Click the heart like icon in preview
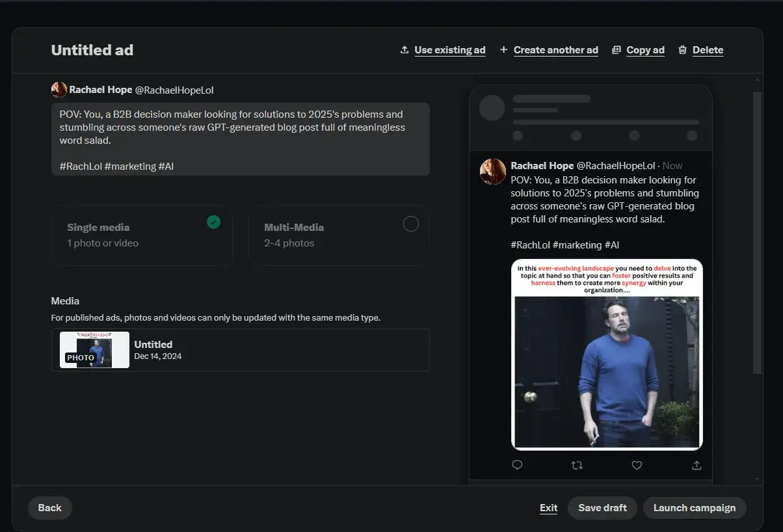Screen dimensions: 783x532 click(x=637, y=465)
